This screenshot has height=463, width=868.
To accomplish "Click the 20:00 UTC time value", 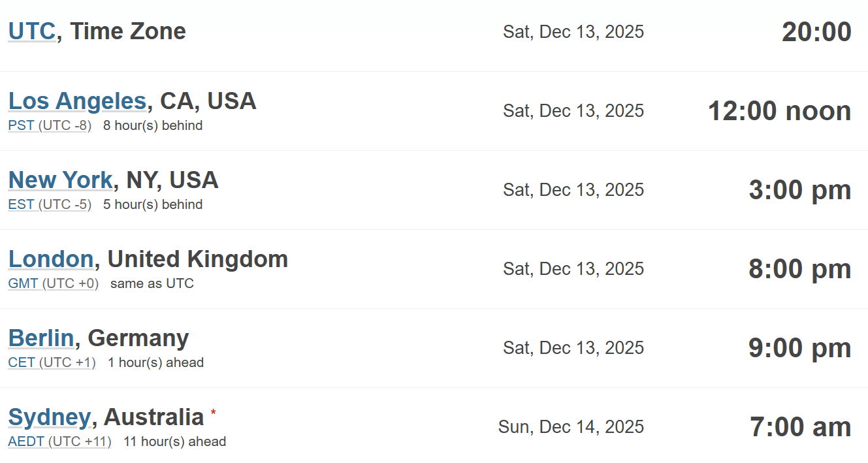I will coord(816,32).
